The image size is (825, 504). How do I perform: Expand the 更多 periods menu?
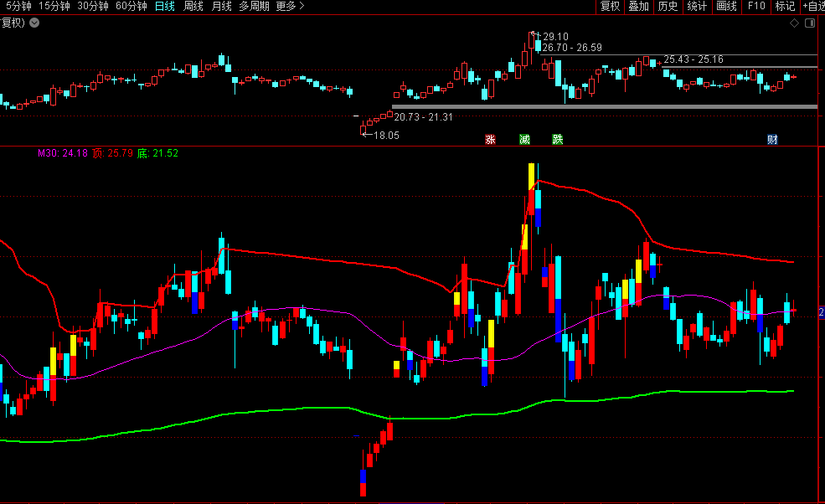click(x=291, y=7)
